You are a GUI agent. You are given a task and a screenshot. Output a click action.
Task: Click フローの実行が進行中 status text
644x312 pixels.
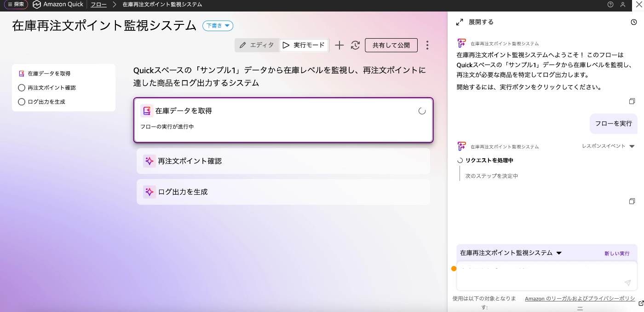tap(167, 127)
